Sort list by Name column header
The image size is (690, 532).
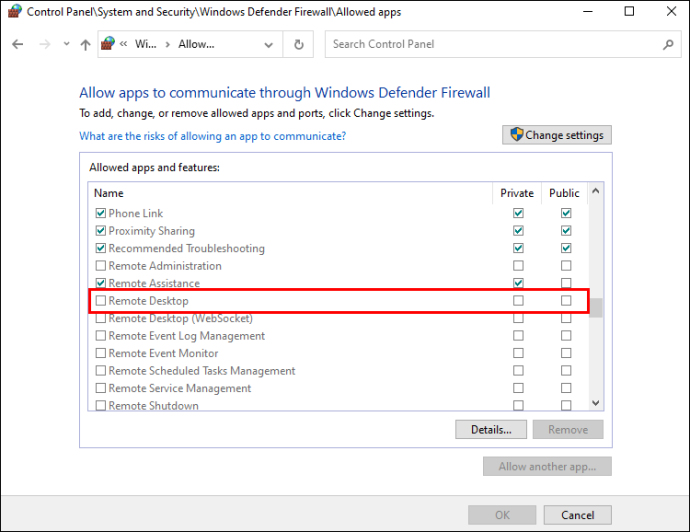pos(108,193)
